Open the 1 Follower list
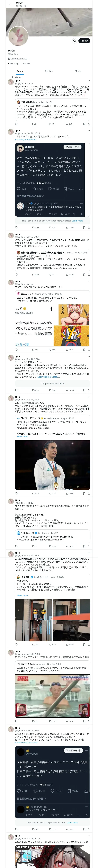Image resolution: width=98 pixels, height=868 pixels. coord(26,63)
